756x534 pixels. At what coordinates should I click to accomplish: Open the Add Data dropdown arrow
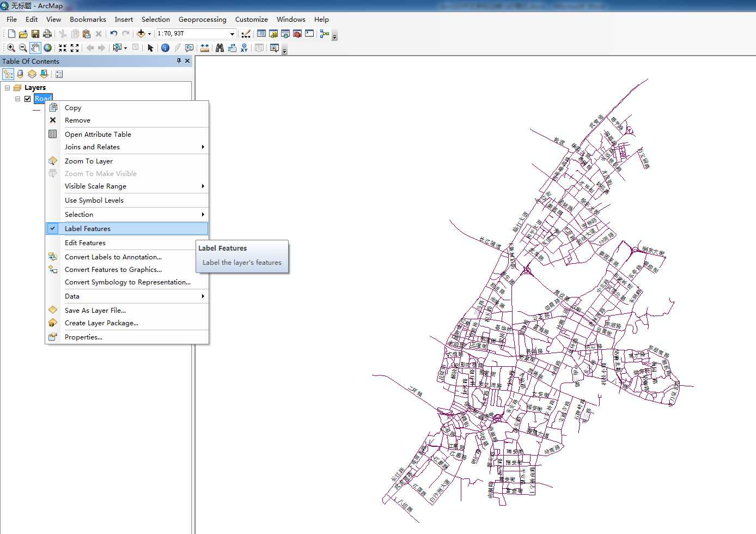149,34
